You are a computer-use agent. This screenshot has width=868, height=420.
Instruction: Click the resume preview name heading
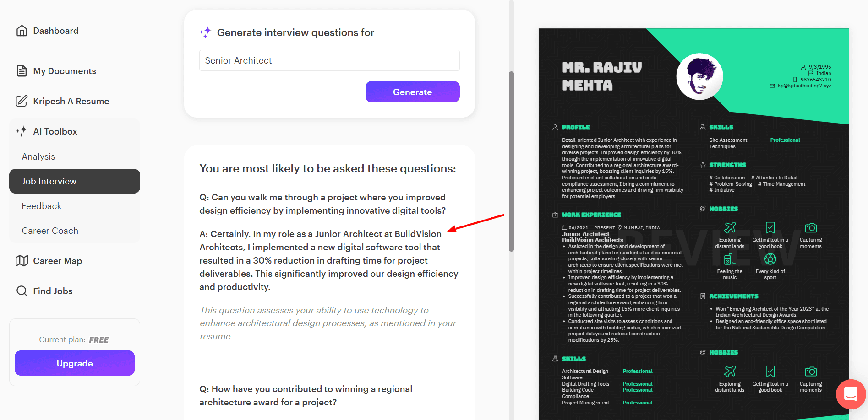(602, 76)
